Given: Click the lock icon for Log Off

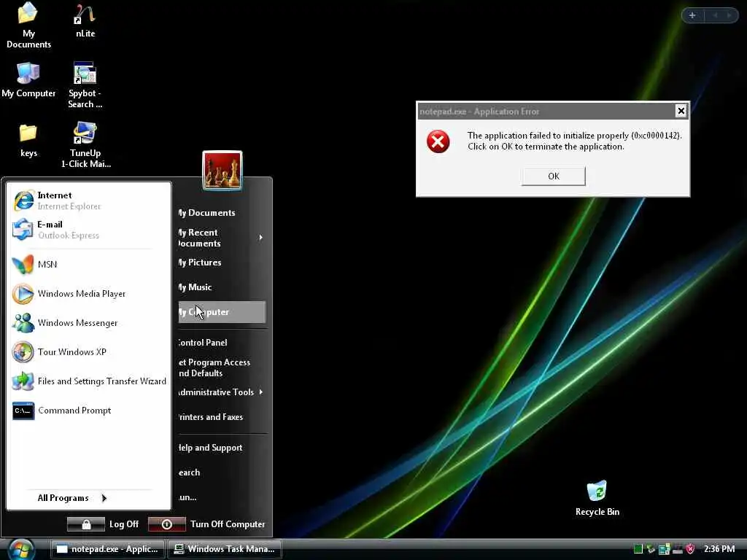Looking at the screenshot, I should [86, 524].
